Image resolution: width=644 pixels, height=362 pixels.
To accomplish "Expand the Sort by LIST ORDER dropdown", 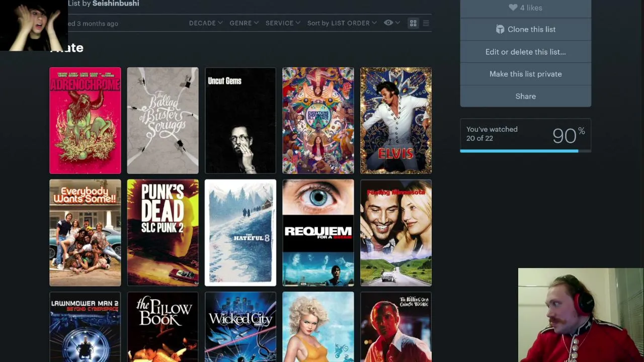I will tap(342, 23).
